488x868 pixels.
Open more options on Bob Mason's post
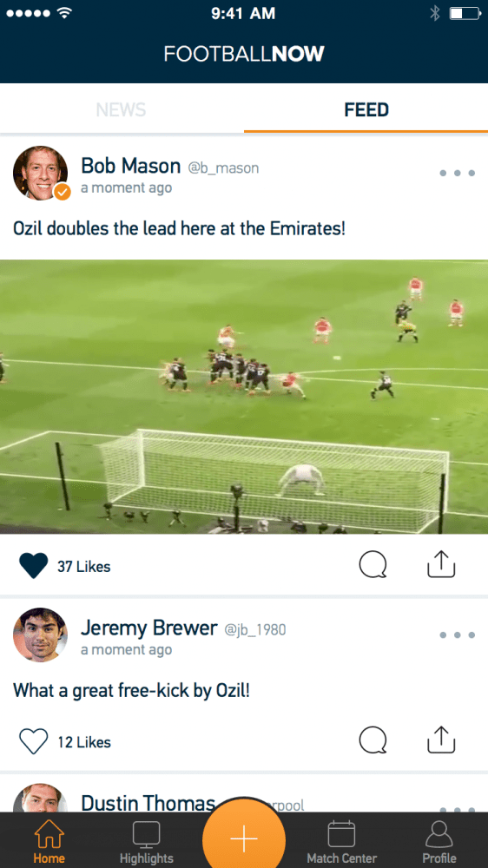pyautogui.click(x=457, y=174)
